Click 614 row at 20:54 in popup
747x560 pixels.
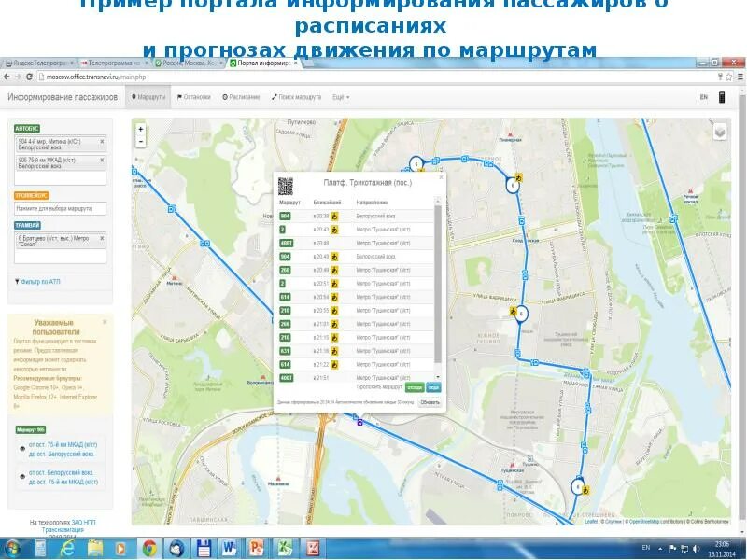tap(356, 297)
